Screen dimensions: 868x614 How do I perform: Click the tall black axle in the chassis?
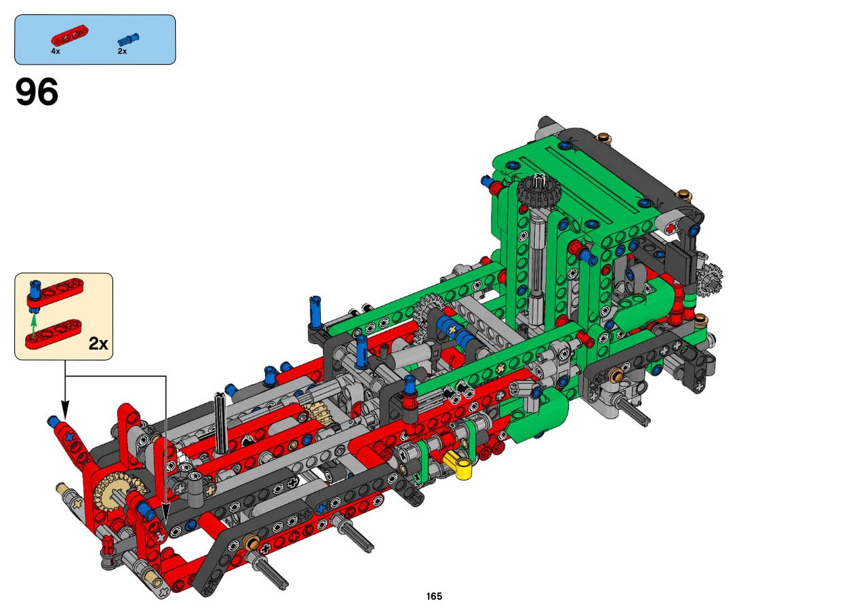[x=222, y=423]
